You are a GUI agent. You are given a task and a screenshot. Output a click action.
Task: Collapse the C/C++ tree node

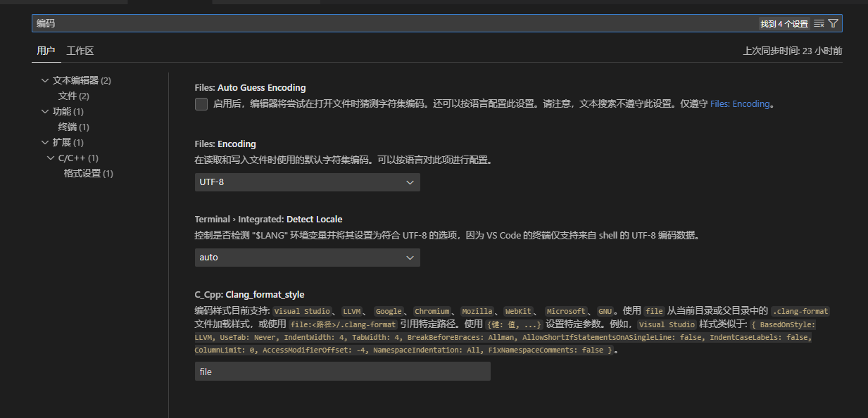[51, 158]
